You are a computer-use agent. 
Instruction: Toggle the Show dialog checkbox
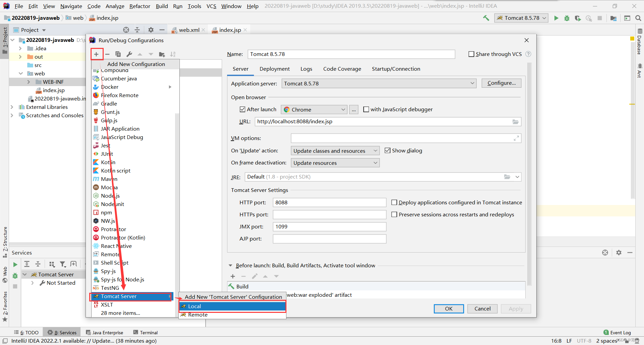[387, 150]
